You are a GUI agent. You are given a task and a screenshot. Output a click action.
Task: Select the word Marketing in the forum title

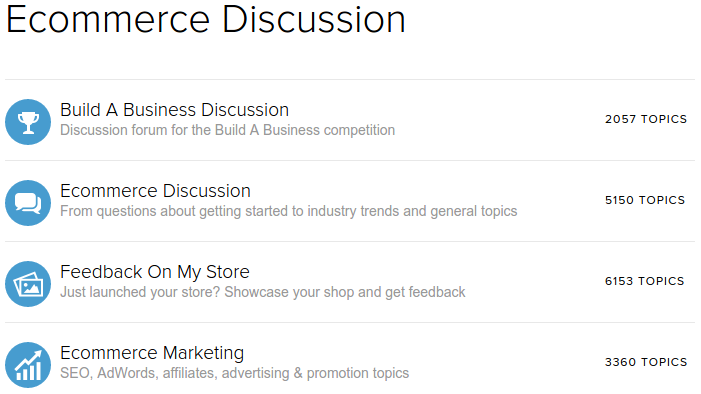pos(203,353)
